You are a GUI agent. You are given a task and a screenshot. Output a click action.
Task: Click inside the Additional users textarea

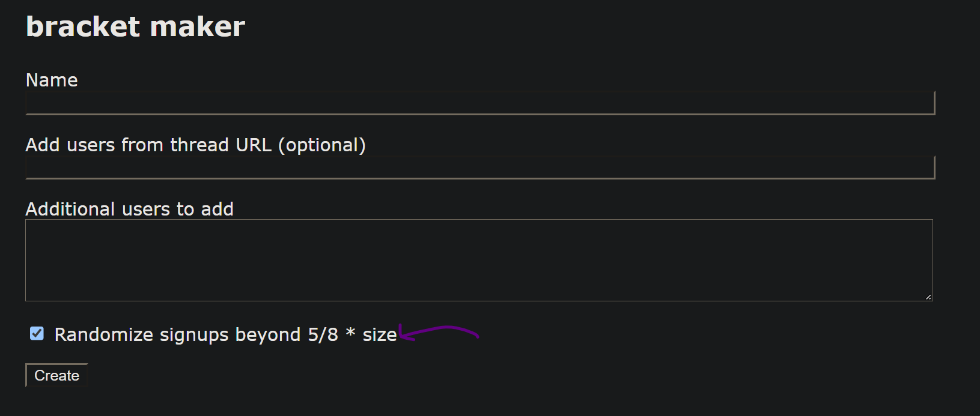478,260
